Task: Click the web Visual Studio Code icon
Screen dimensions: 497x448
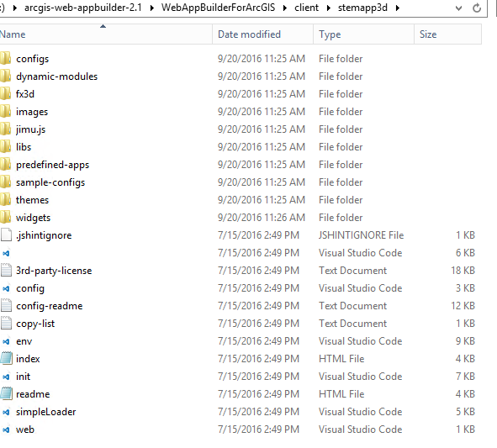Action: (x=6, y=430)
